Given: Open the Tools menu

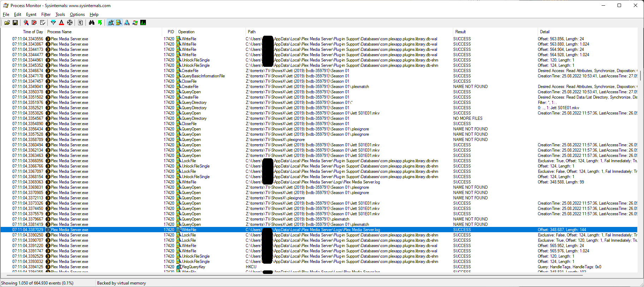Looking at the screenshot, I should click(x=60, y=14).
